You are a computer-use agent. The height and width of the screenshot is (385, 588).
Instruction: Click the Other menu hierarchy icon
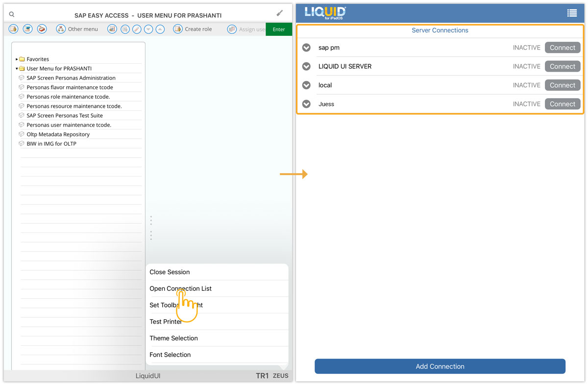click(61, 29)
